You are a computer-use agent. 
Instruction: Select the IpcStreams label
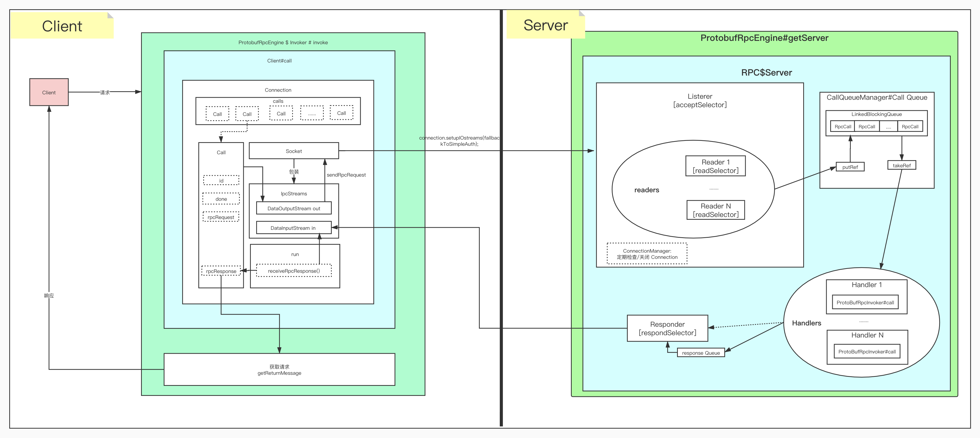(x=294, y=194)
